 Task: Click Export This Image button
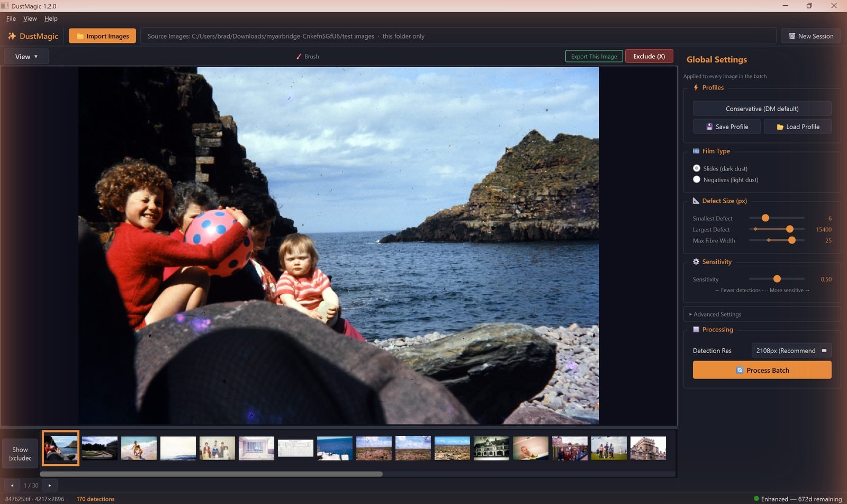[x=594, y=56]
